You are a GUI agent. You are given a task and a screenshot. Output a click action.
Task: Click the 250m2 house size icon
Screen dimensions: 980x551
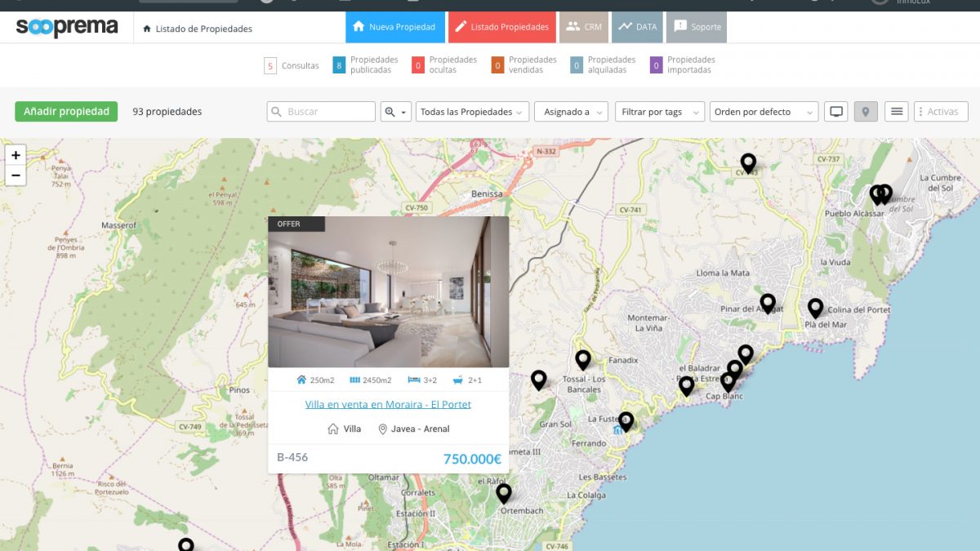pyautogui.click(x=301, y=380)
